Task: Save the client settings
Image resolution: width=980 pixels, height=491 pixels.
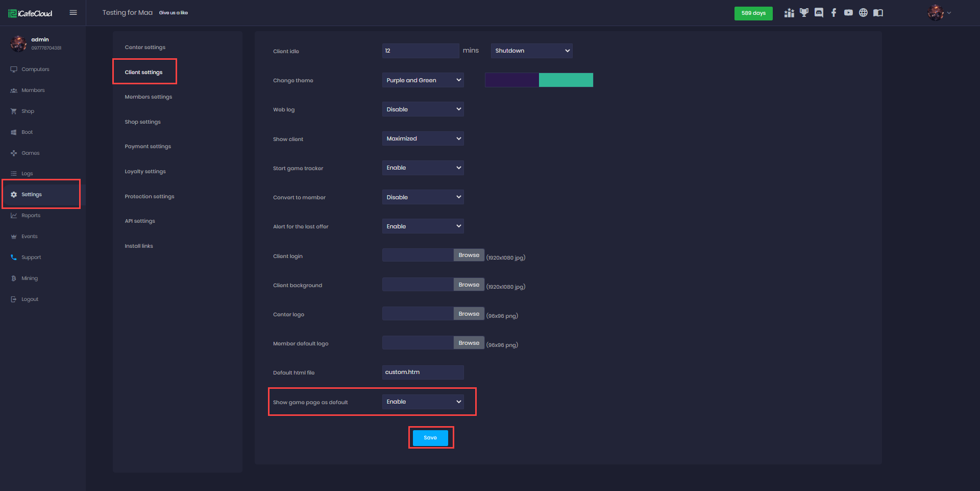Action: (x=430, y=438)
